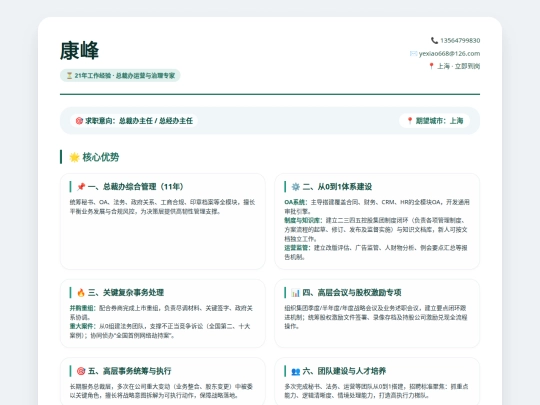Viewport: 540px width, 405px height.
Task: Click the 期望城市：上海 pill
Action: 435,121
